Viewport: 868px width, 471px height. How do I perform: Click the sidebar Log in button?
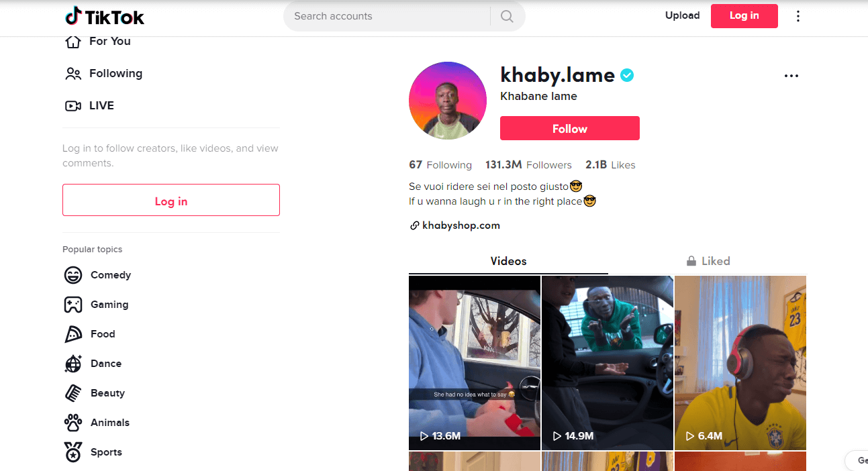click(171, 200)
